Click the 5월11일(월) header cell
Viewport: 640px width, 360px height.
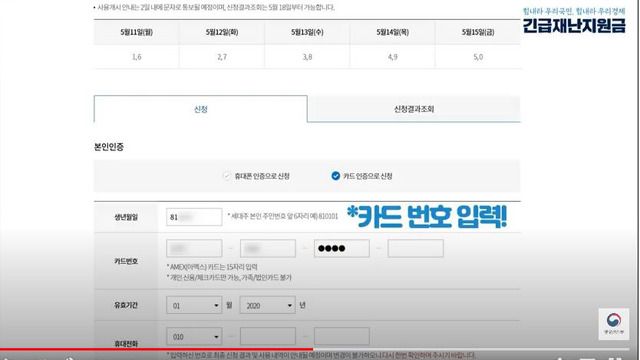click(136, 32)
